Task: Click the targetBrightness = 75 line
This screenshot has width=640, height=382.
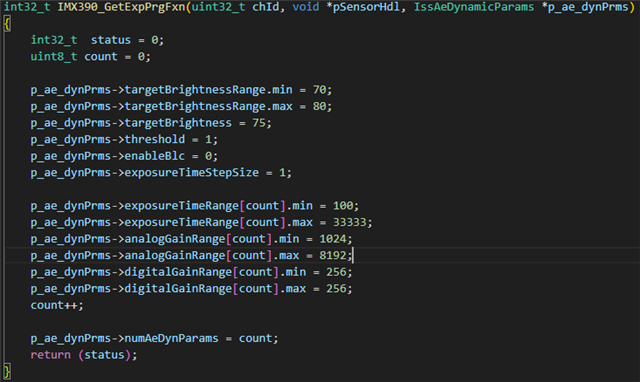Action: [x=151, y=123]
